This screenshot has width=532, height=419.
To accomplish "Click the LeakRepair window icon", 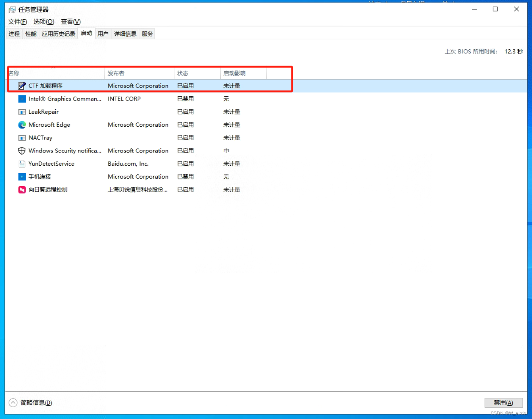I will (22, 112).
